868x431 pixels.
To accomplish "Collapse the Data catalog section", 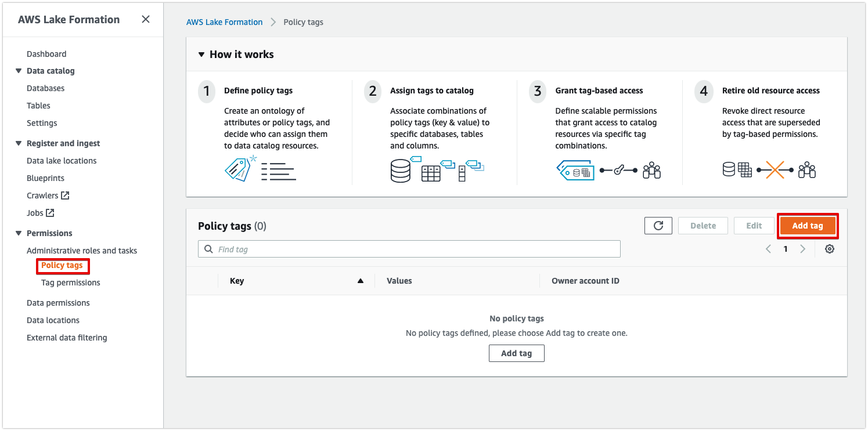I will tap(19, 71).
